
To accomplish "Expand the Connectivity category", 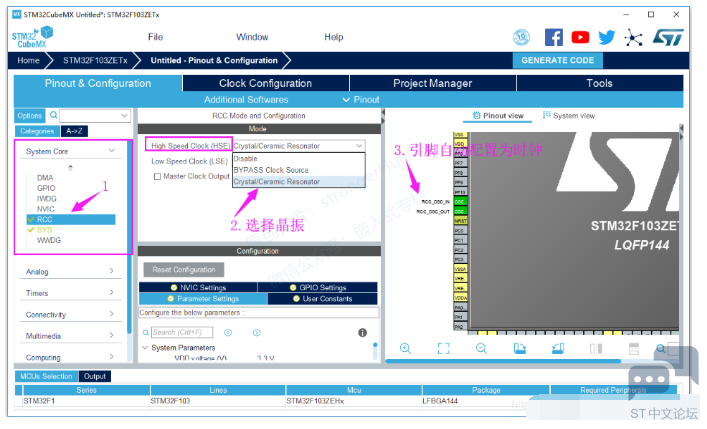I will pos(111,314).
